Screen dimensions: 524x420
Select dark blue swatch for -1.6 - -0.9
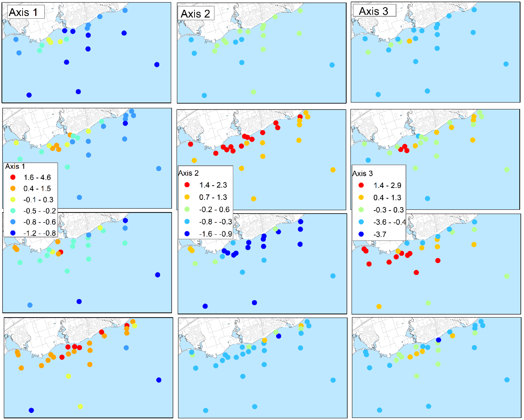pyautogui.click(x=187, y=234)
